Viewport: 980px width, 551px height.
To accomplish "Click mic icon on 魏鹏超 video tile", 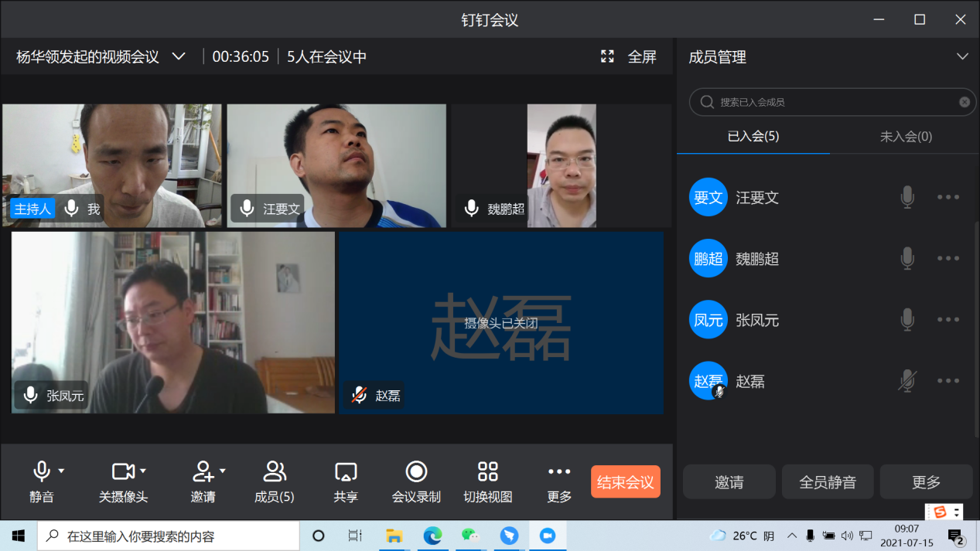I will coord(471,209).
